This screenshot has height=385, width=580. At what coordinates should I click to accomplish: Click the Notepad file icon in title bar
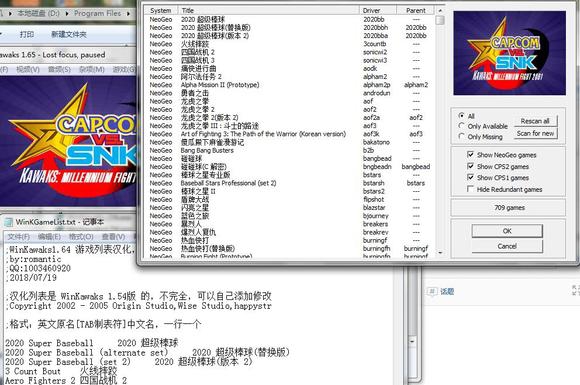coord(8,222)
